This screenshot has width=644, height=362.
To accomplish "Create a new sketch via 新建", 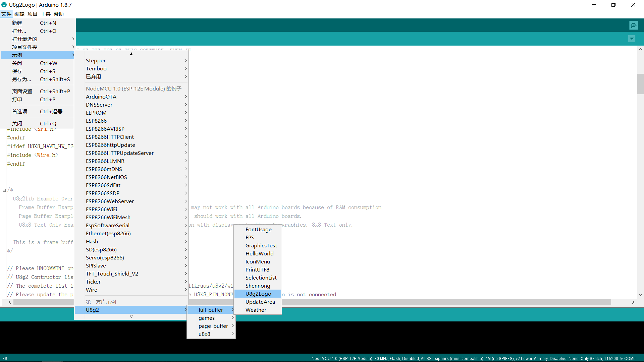I will (17, 22).
